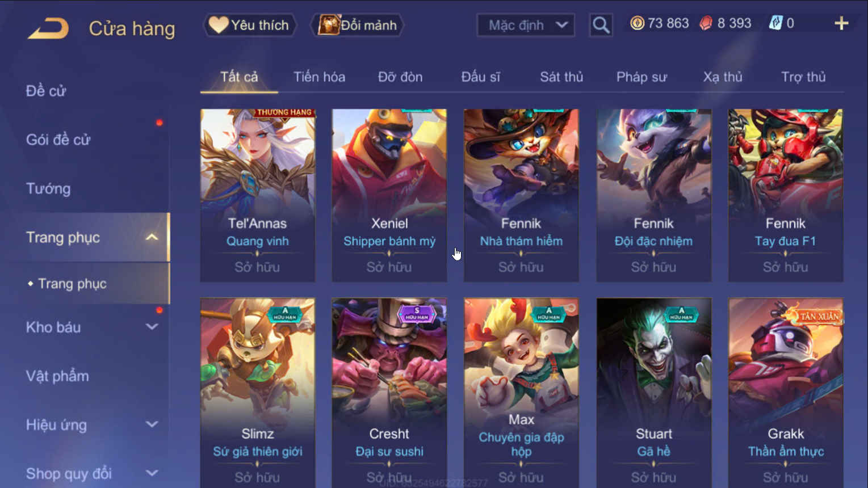Select the Tiến hóa tab

(319, 77)
